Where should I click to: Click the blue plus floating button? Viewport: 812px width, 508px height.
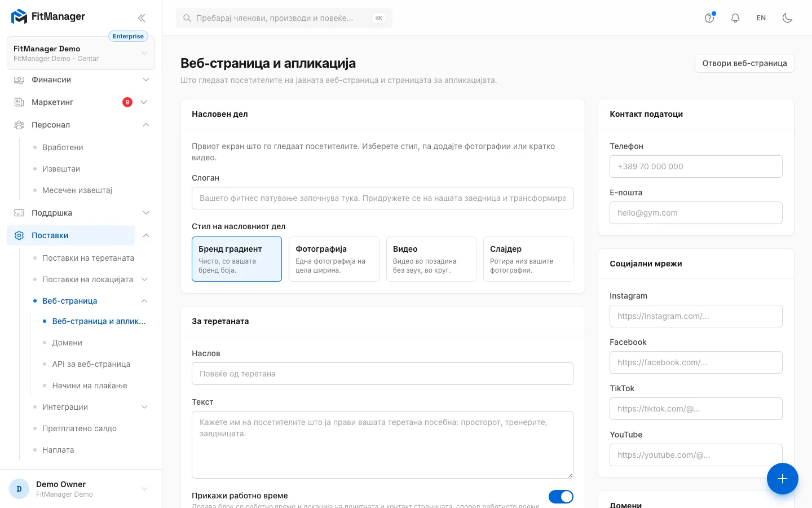click(x=783, y=479)
